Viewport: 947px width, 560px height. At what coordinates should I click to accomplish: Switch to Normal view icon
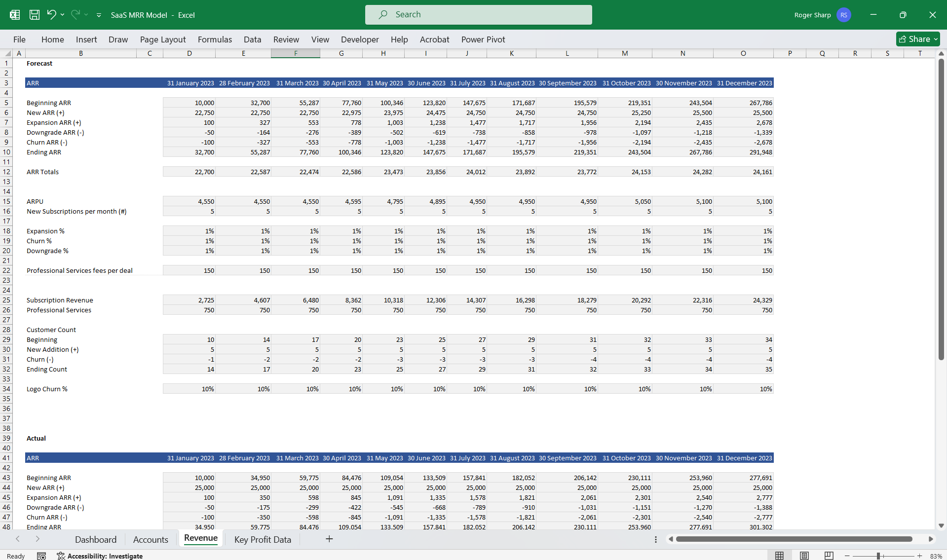779,556
